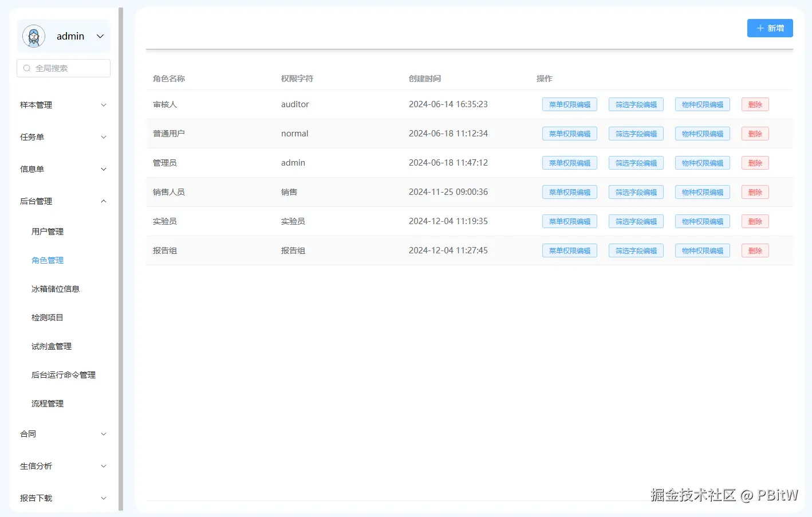Click 筛选字段编辑 for 销售人员 row
This screenshot has width=812, height=517.
(636, 192)
